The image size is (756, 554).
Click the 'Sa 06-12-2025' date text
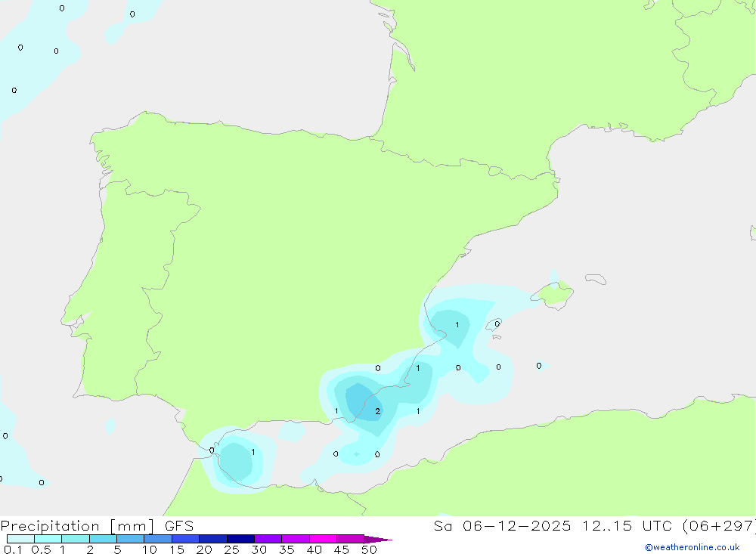point(502,525)
